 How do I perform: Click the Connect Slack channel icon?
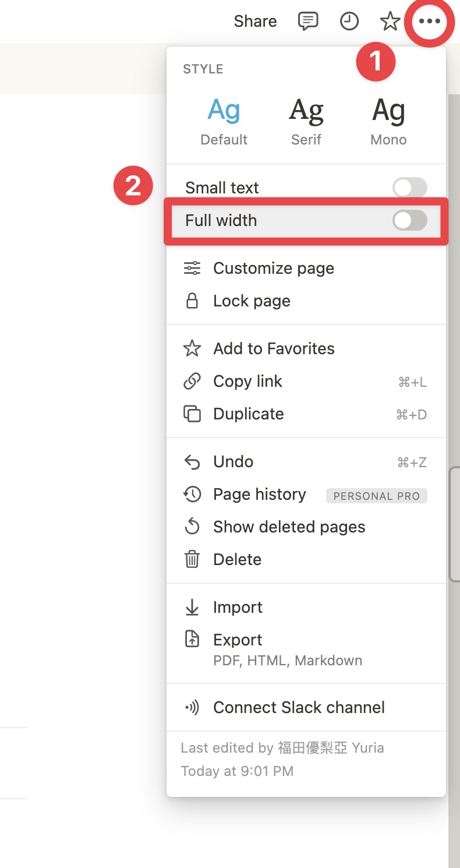[192, 707]
